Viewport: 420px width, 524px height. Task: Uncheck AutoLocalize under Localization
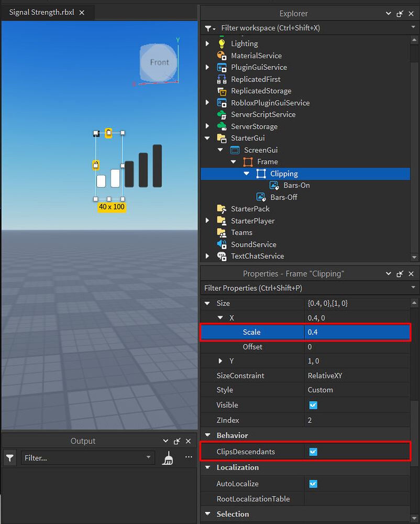pyautogui.click(x=313, y=484)
